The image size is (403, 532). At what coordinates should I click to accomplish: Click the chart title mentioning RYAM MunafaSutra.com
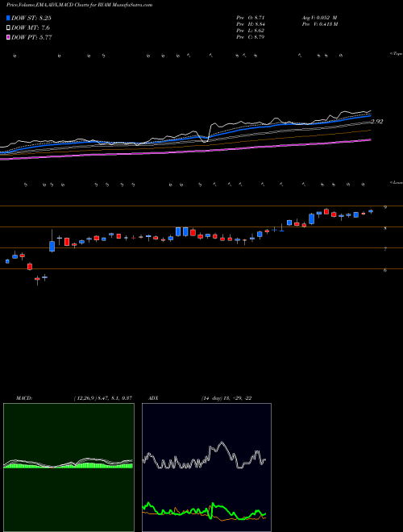tap(79, 5)
